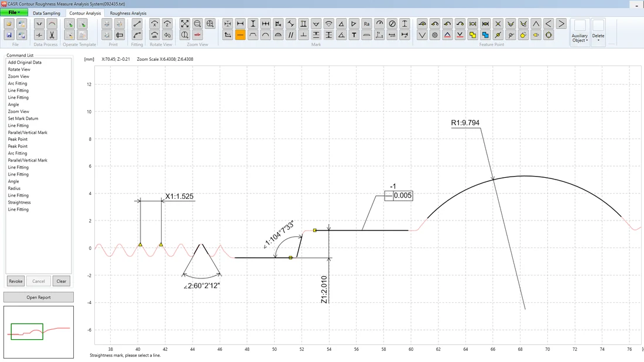Open the green File dropdown menu
This screenshot has width=644, height=362.
[15, 13]
